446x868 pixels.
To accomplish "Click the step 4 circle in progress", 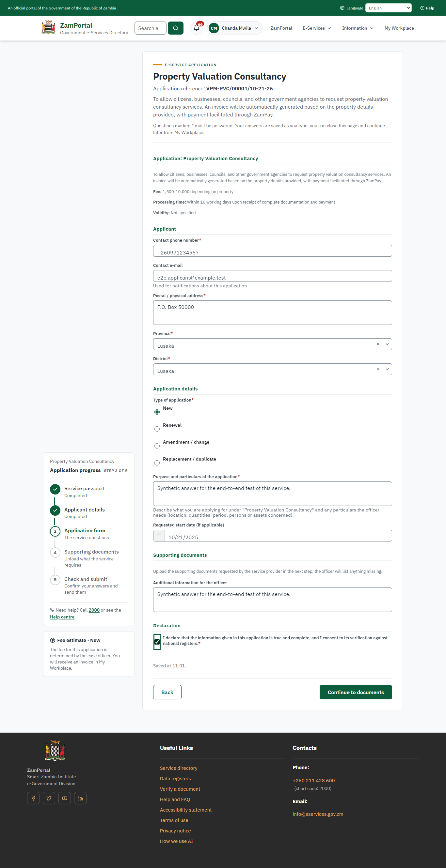I will tap(55, 552).
